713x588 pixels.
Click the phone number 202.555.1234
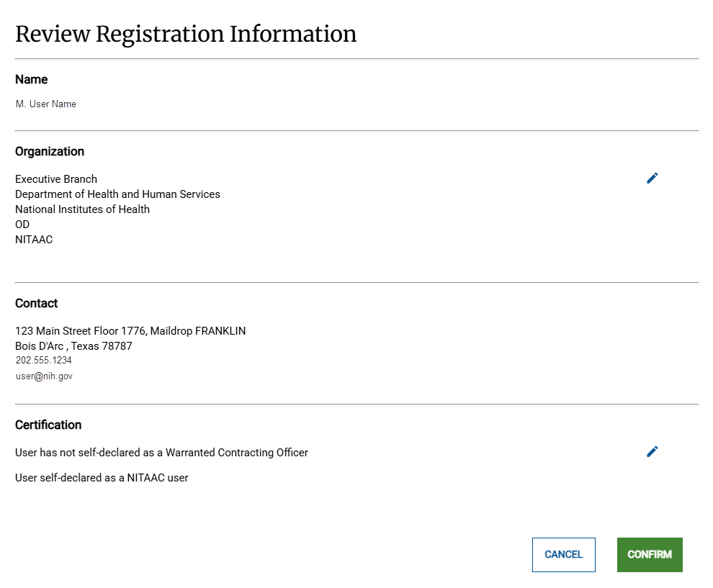tap(43, 360)
